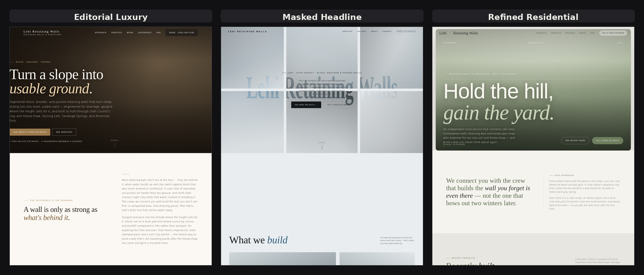The width and height of the screenshot is (644, 275).
Task: Open the GALLERY nav link
Action: click(362, 31)
